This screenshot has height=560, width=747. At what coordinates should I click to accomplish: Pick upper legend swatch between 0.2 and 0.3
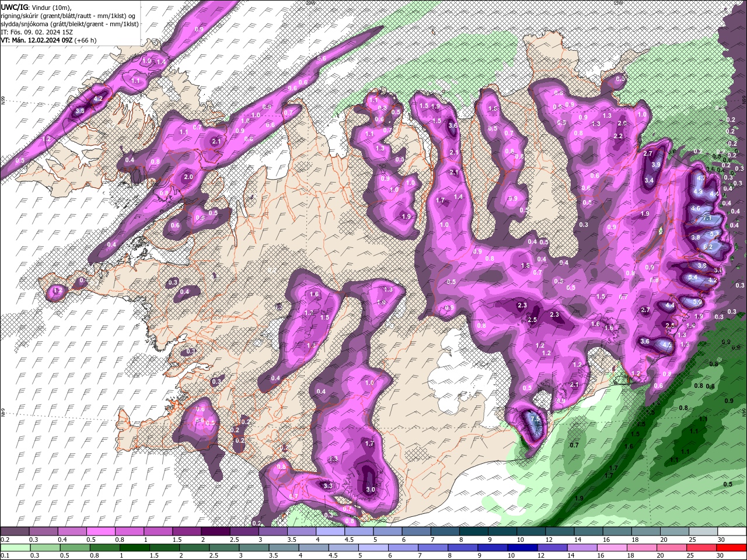click(15, 531)
